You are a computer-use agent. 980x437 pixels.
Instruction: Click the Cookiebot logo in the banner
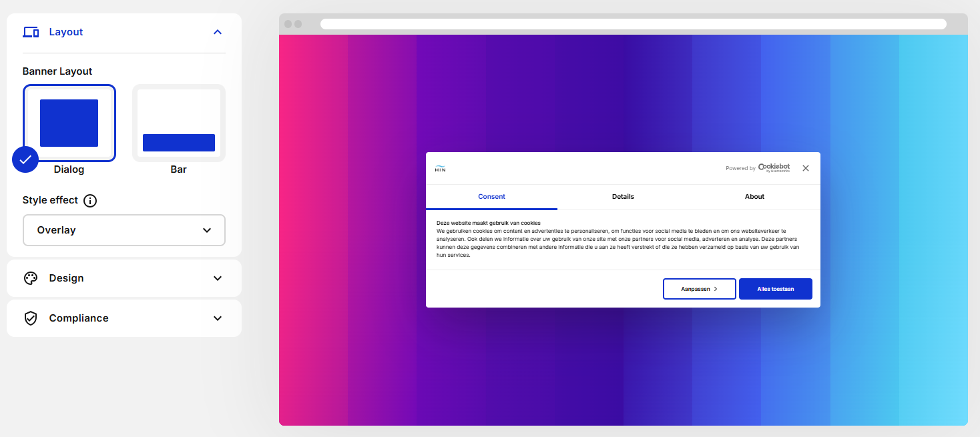774,168
